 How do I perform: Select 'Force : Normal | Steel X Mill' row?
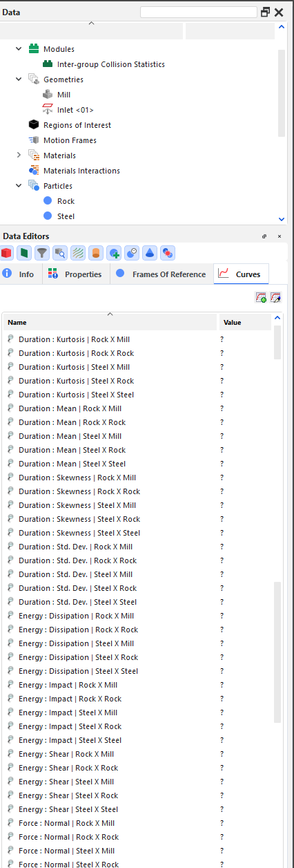click(x=138, y=851)
